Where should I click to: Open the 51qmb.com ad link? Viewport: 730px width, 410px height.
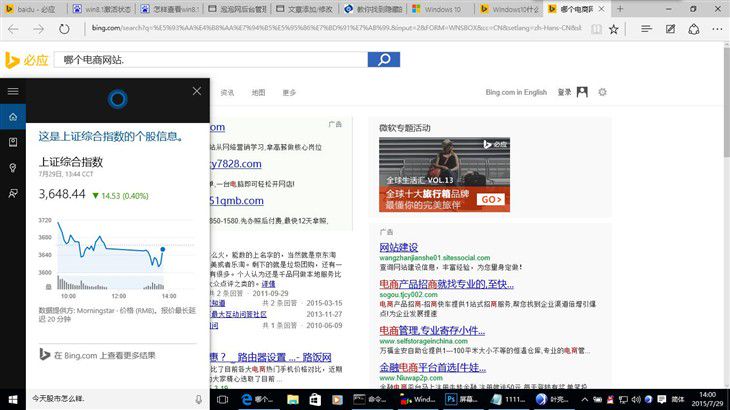pos(237,201)
